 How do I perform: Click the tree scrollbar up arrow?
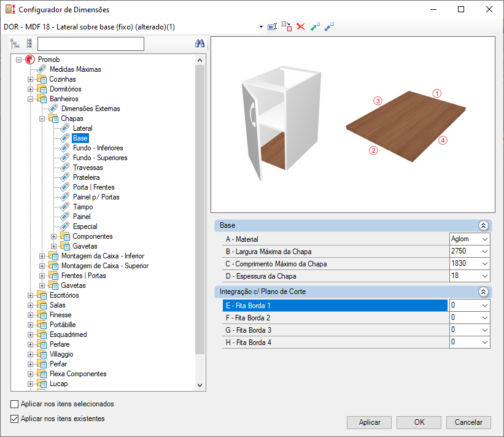[x=200, y=60]
